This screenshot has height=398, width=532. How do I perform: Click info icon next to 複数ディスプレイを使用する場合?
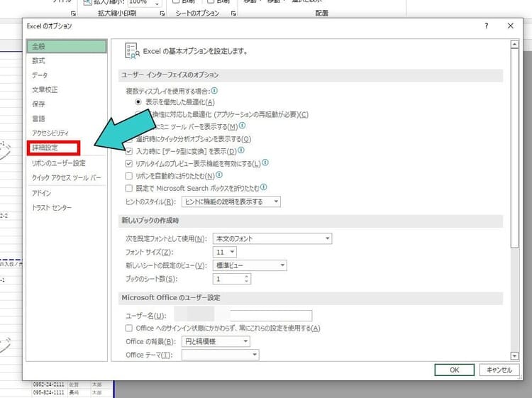214,91
